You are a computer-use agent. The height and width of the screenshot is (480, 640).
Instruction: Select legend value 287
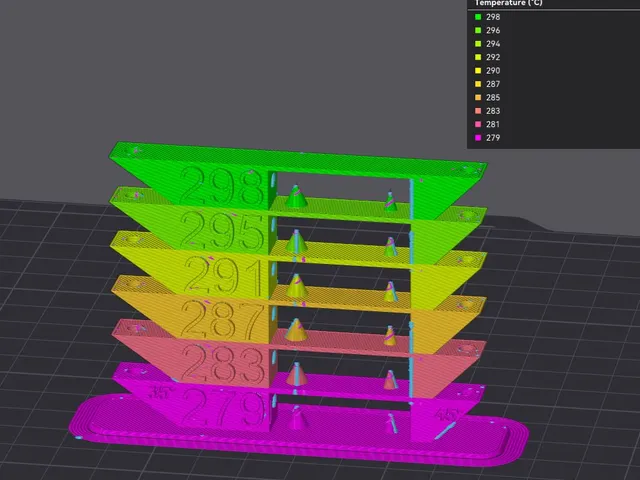point(493,84)
